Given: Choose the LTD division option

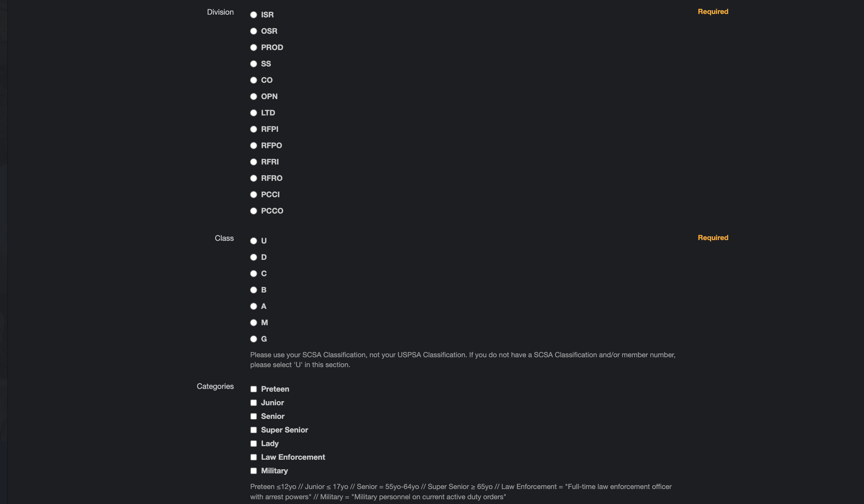Looking at the screenshot, I should (253, 113).
